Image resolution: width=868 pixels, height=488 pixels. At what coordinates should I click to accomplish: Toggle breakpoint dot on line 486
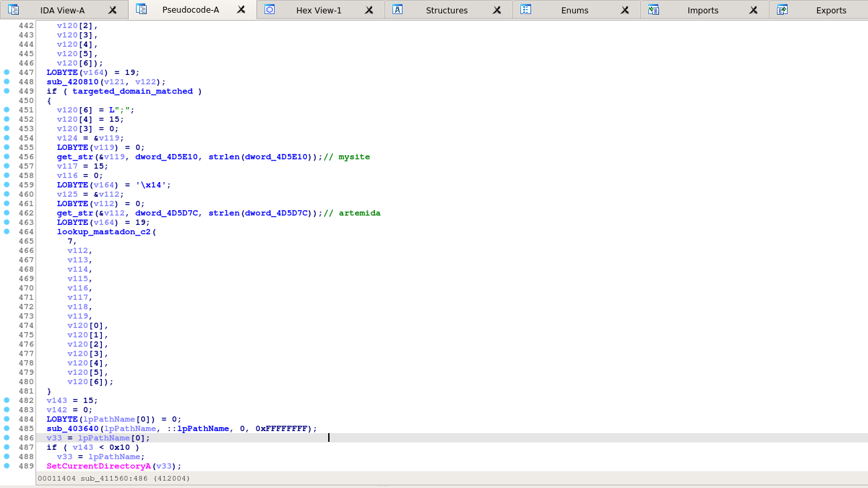pos(7,438)
